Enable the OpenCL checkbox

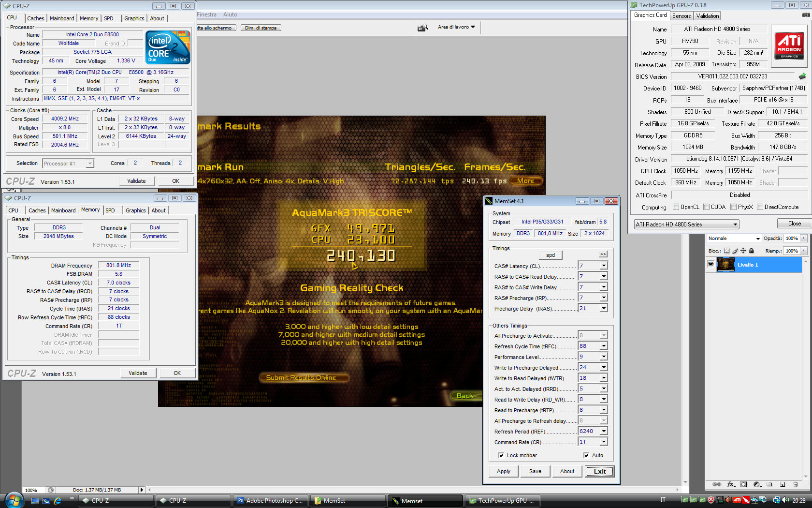coord(676,207)
